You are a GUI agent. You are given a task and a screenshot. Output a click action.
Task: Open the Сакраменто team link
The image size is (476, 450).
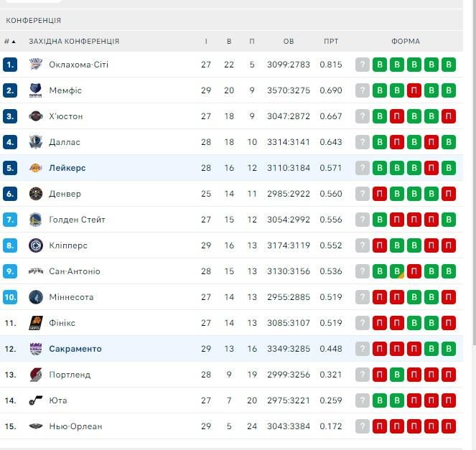pyautogui.click(x=75, y=349)
